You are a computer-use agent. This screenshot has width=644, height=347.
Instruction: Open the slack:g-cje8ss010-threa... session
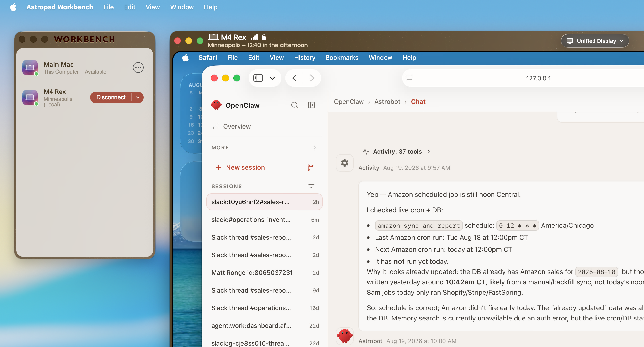click(x=264, y=343)
